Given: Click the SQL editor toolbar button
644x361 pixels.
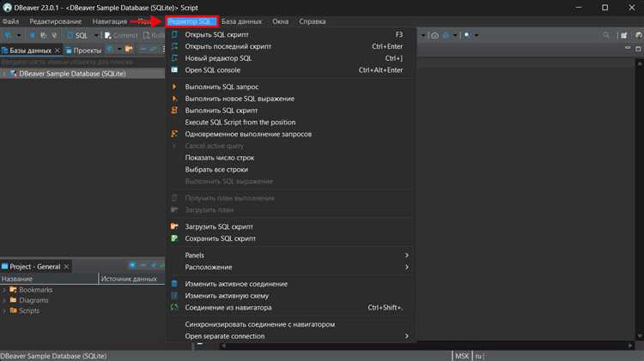Looking at the screenshot, I should [x=77, y=35].
